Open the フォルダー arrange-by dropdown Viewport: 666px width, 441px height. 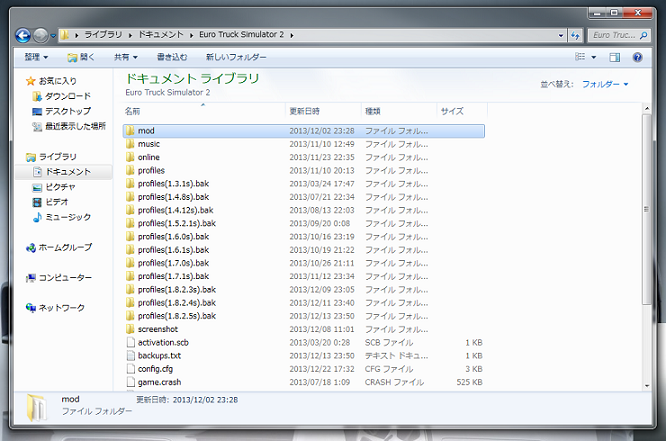click(604, 84)
